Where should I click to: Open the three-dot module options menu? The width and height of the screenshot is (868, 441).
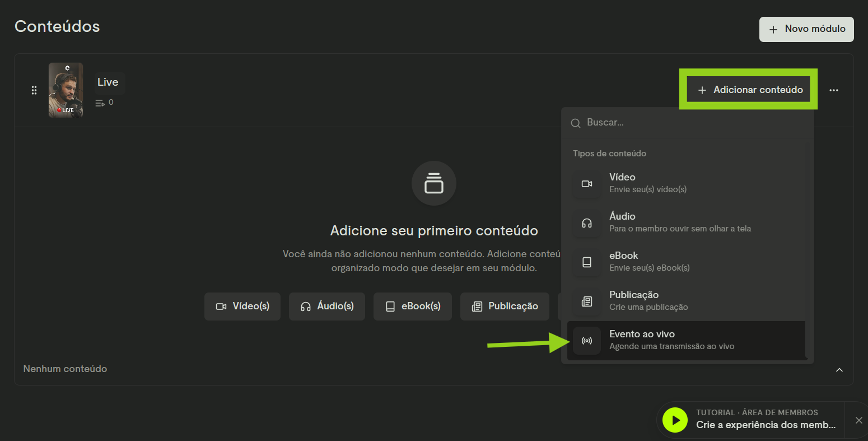point(834,90)
